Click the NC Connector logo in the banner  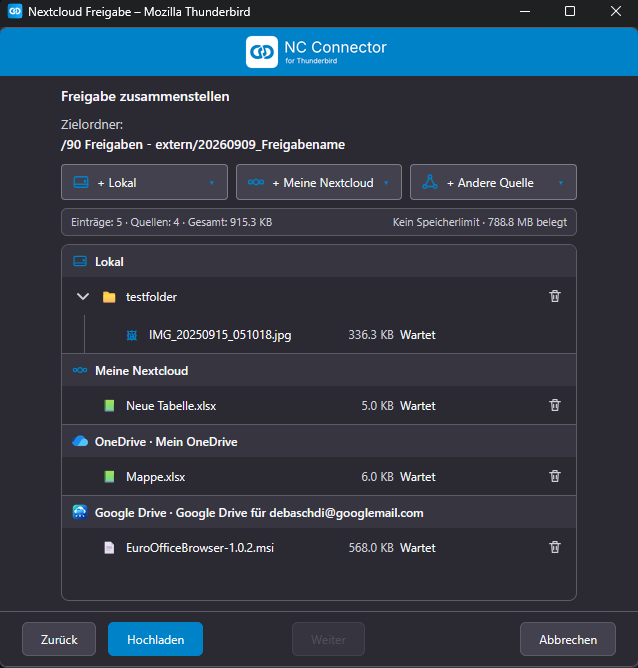pyautogui.click(x=262, y=52)
